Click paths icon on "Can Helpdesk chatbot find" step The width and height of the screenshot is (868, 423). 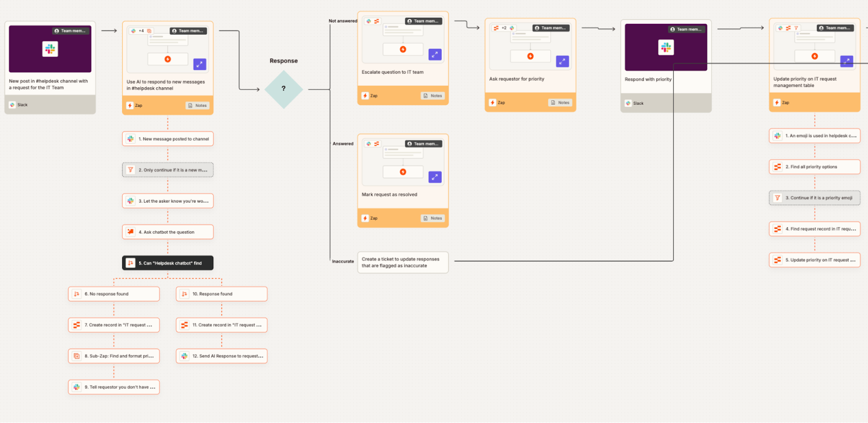[131, 263]
